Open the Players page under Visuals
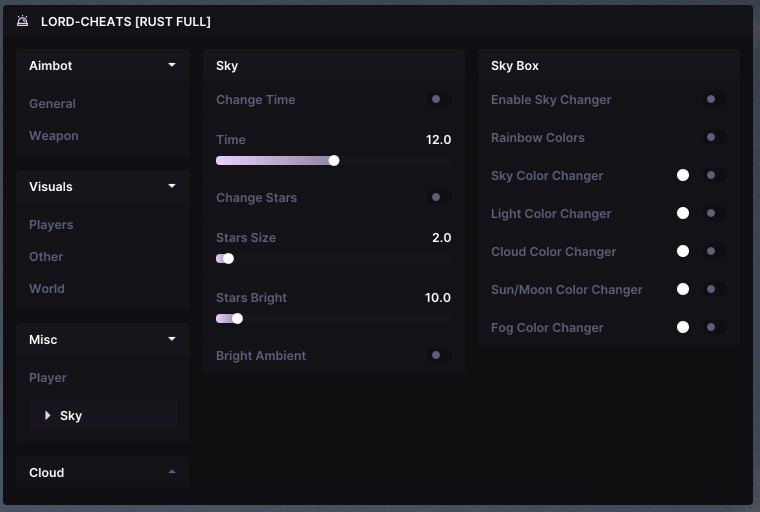The height and width of the screenshot is (512, 760). click(x=51, y=225)
